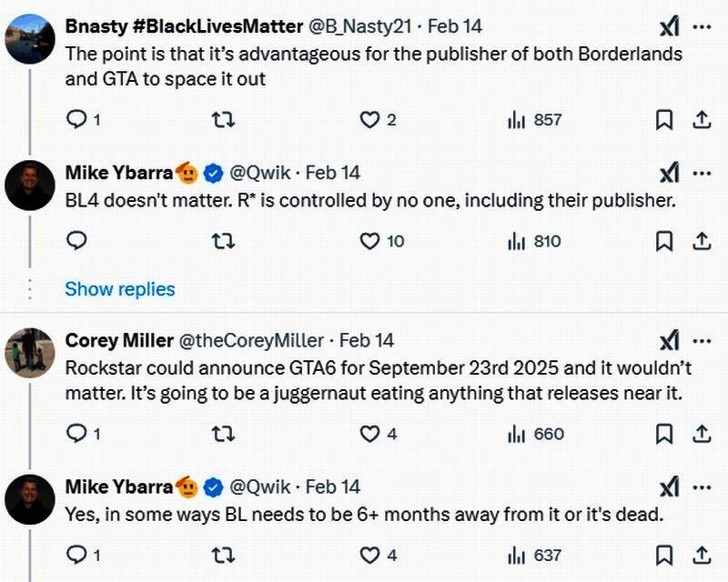Open more options on Corey Miller's tweet
The height and width of the screenshot is (582, 728).
point(702,340)
